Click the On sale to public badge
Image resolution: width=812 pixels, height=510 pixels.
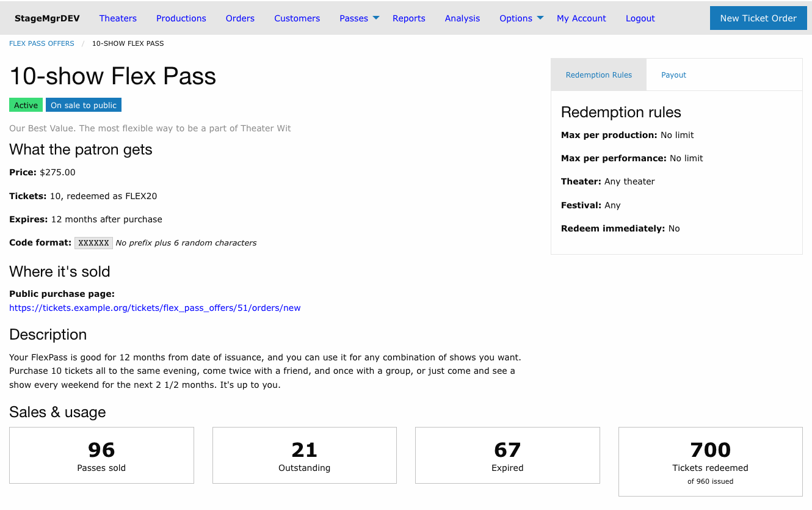84,105
